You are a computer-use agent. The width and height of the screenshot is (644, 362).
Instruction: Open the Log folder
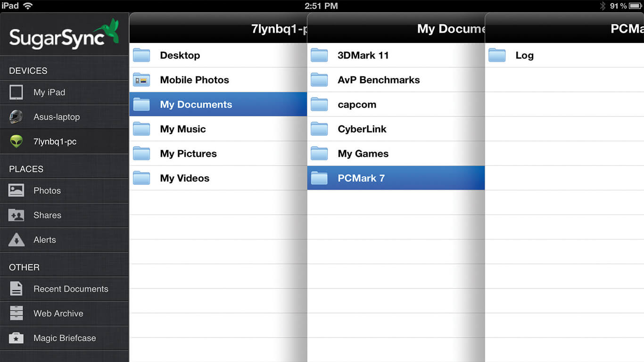point(524,55)
